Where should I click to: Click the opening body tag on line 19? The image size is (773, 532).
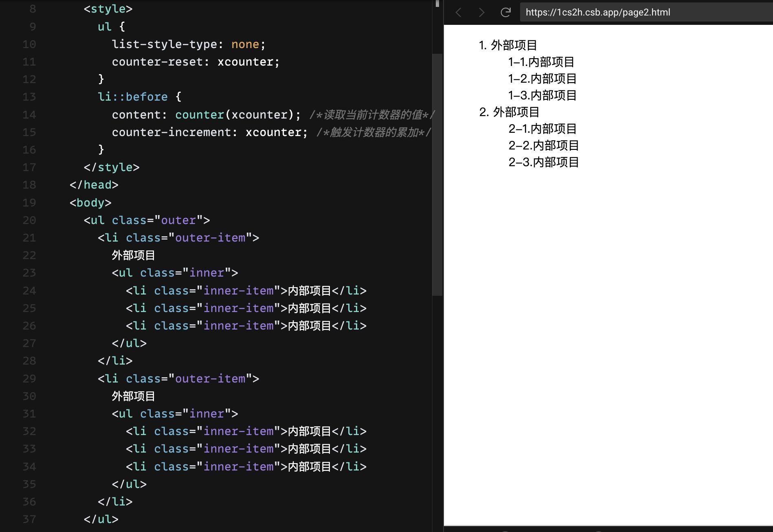coord(90,203)
